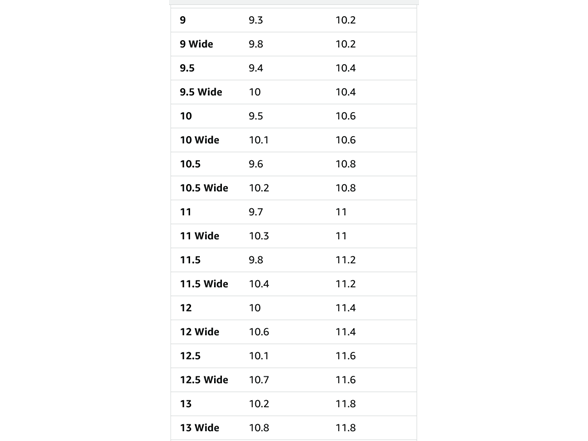Click the 11 Wide size label
The image size is (588, 441).
tap(200, 236)
